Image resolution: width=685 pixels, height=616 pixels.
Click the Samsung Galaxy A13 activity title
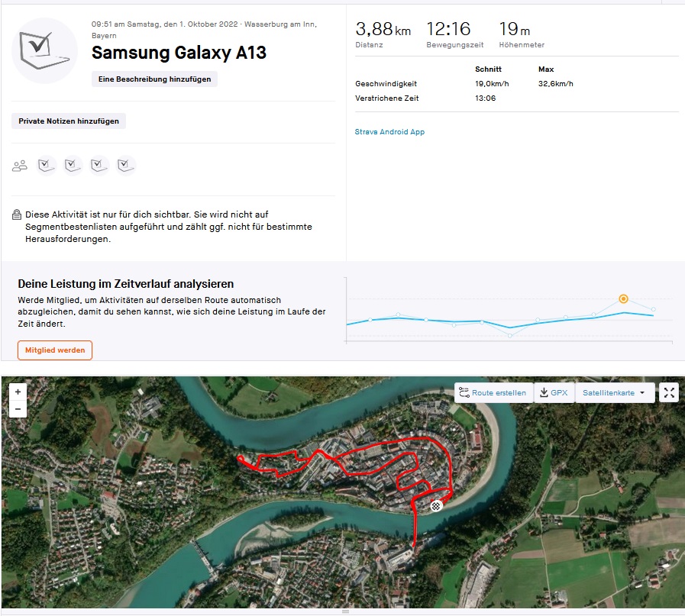pyautogui.click(x=179, y=53)
